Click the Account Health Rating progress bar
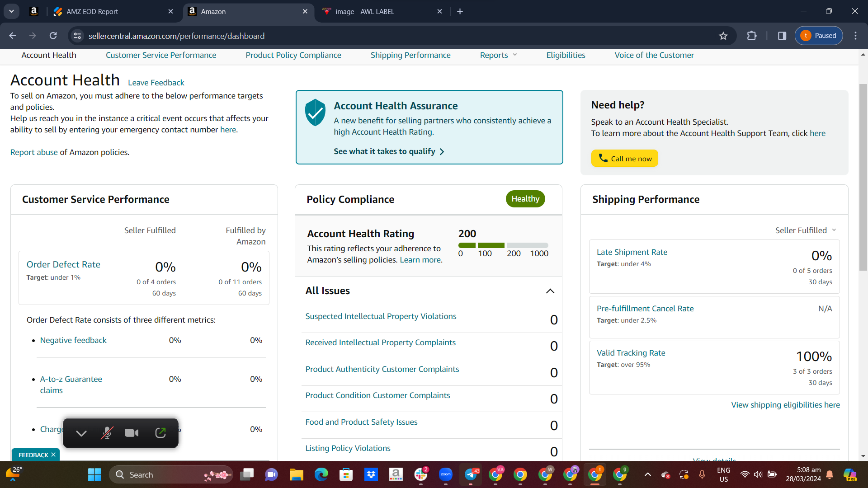 pos(503,245)
